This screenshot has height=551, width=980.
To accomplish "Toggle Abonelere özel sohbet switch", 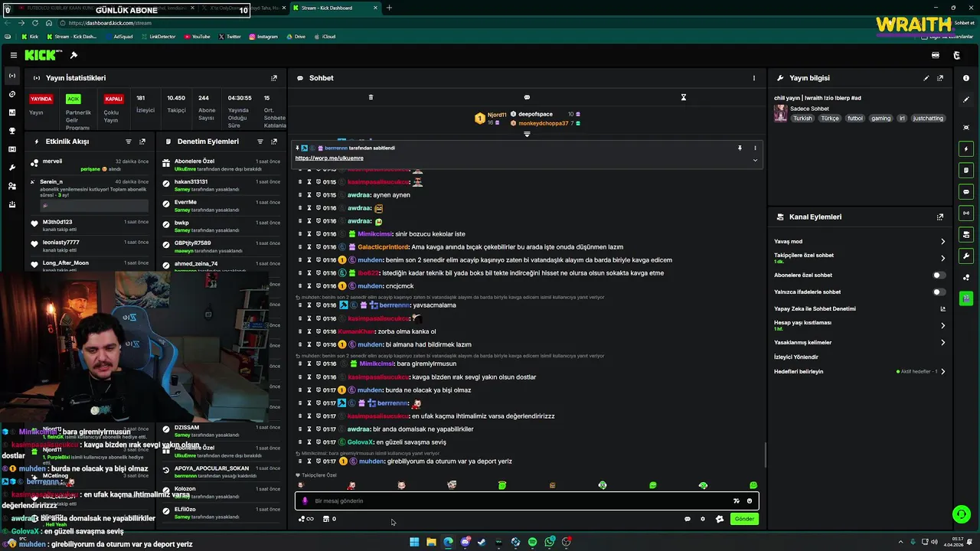I will point(939,275).
